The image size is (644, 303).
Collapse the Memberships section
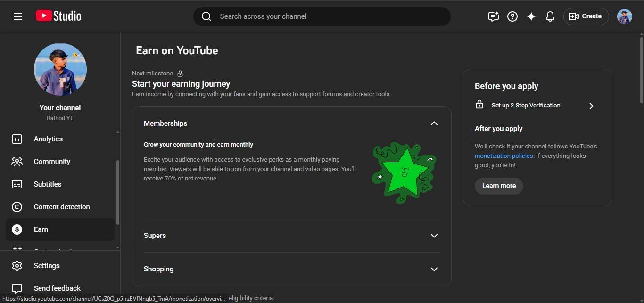[434, 123]
